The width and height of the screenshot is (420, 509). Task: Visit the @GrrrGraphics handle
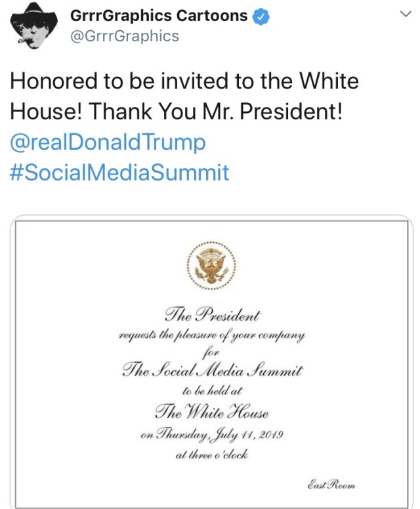click(124, 36)
